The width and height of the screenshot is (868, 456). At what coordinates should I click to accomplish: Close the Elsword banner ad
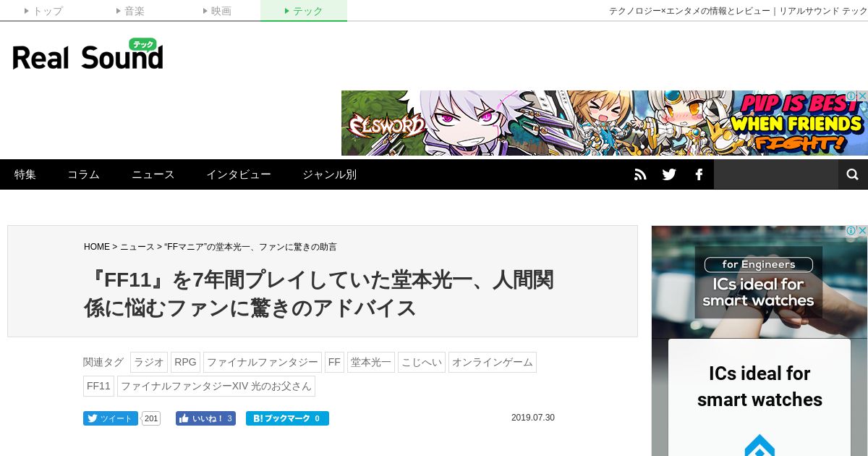coord(862,96)
